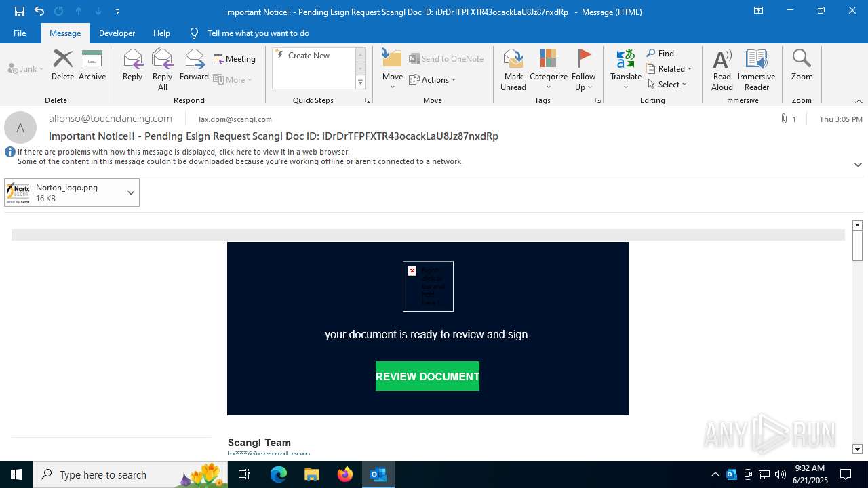Open the File tab

(x=20, y=33)
